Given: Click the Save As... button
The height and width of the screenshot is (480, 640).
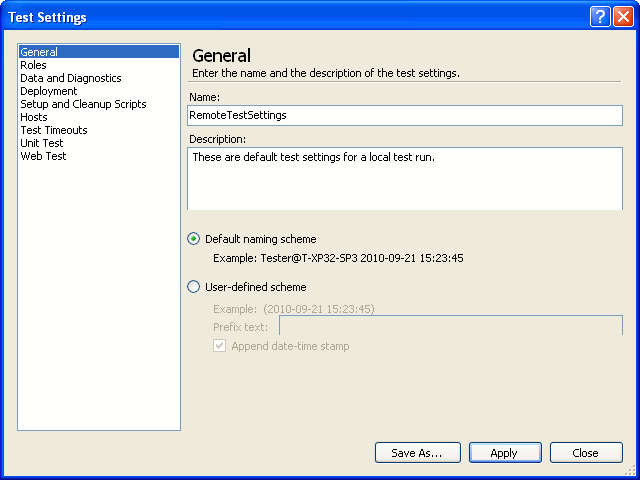Looking at the screenshot, I should (417, 453).
